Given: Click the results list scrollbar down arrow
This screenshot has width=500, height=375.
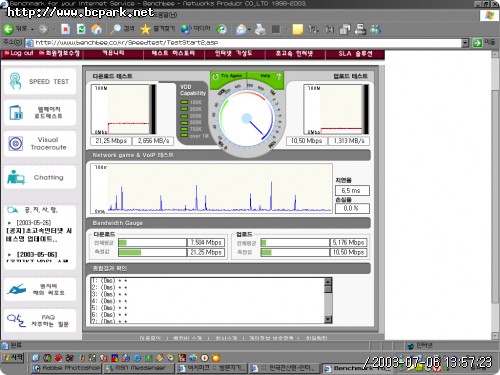Looking at the screenshot, I should (x=328, y=319).
